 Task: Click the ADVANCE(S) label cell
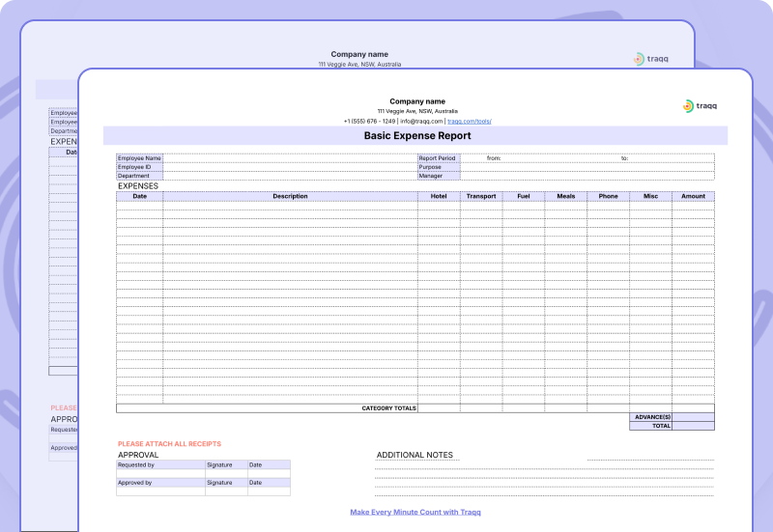[650, 417]
